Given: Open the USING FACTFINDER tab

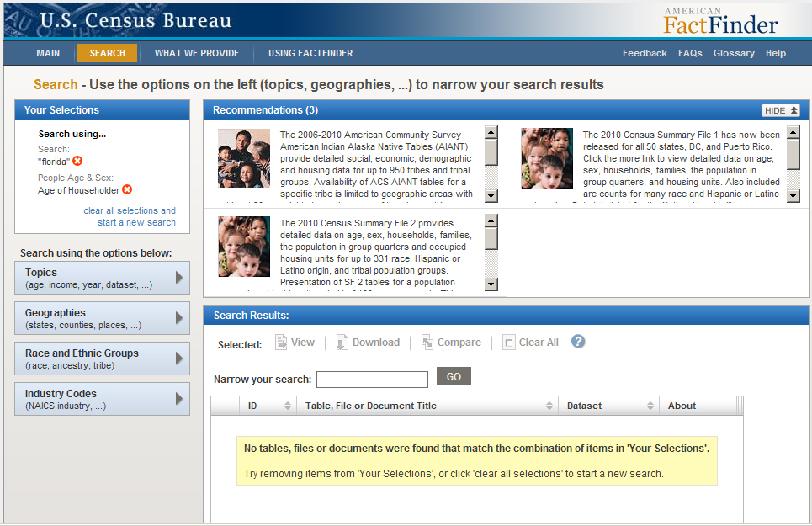Looking at the screenshot, I should click(x=310, y=53).
